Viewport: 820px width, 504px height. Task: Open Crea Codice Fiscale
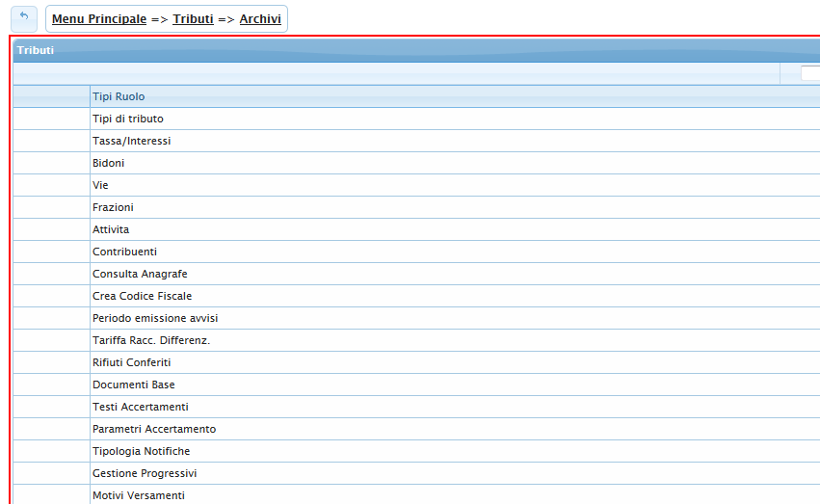(x=142, y=296)
